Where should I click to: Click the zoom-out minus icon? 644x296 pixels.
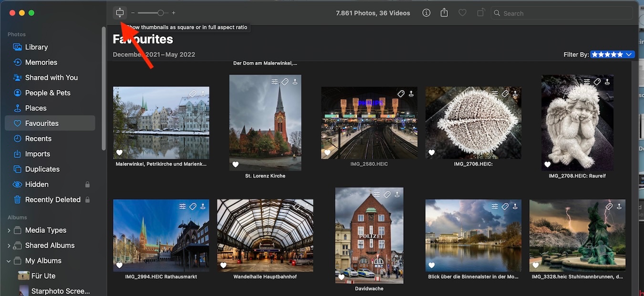(133, 13)
